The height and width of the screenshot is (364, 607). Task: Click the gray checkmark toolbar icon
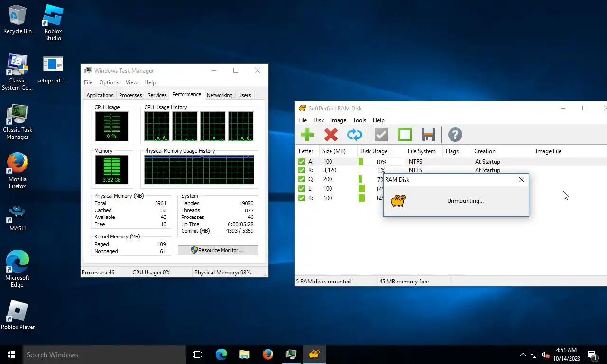[x=381, y=135]
